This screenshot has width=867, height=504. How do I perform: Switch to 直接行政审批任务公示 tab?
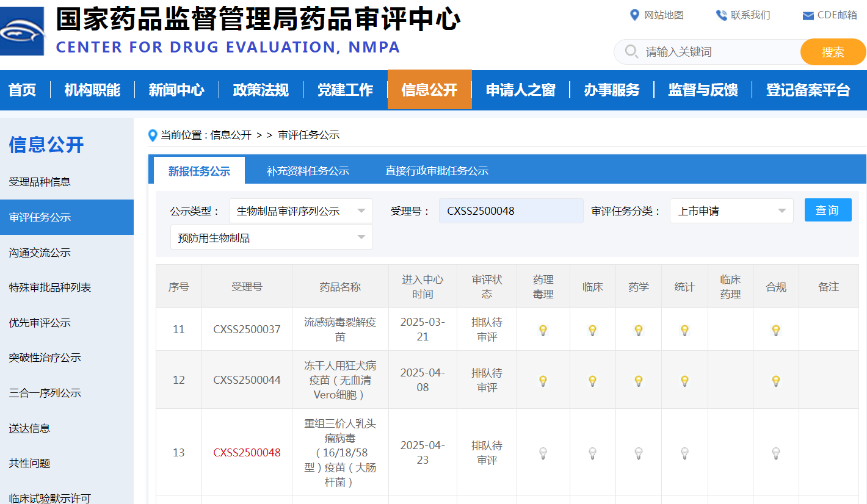click(437, 171)
